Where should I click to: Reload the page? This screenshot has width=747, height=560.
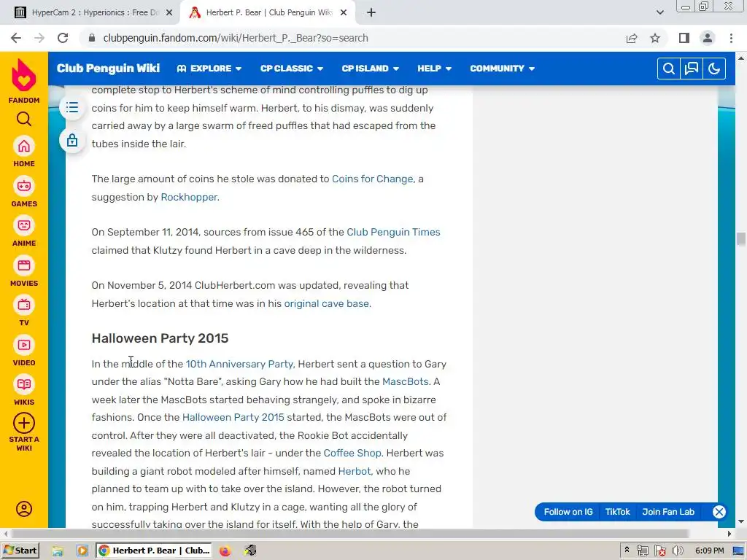(x=63, y=38)
